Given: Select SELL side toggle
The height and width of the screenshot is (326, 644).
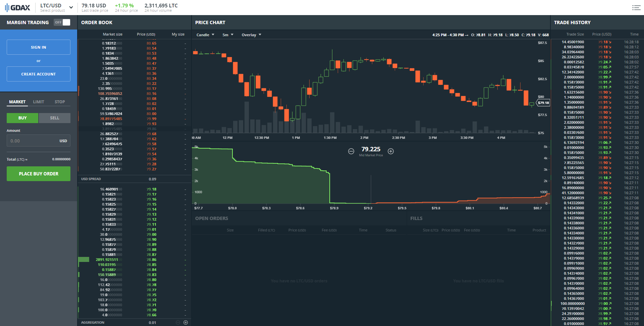Looking at the screenshot, I should (x=55, y=118).
